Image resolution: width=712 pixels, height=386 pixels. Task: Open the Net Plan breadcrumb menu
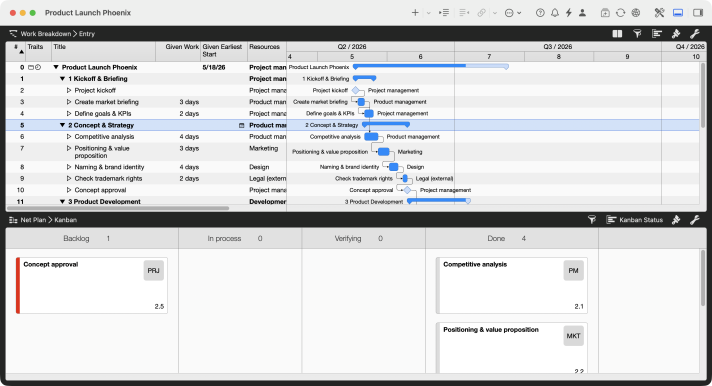point(33,220)
